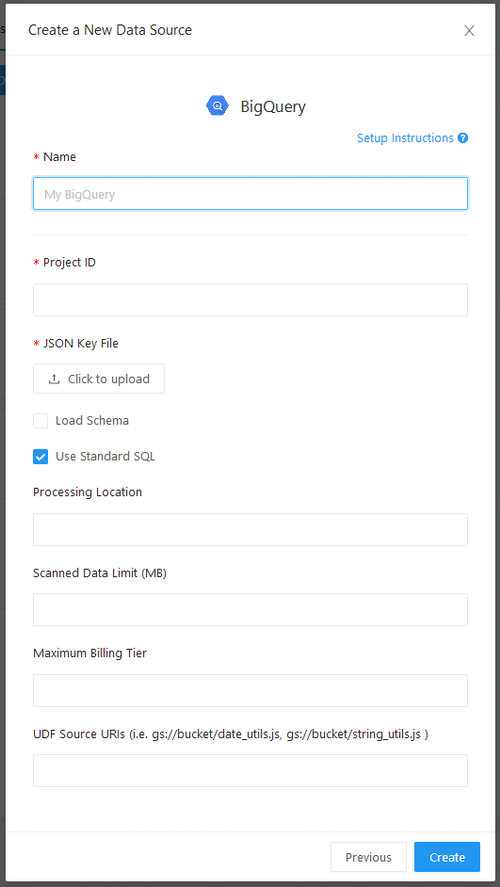Click the BigQuery heading text
This screenshot has height=887, width=500.
(x=273, y=107)
